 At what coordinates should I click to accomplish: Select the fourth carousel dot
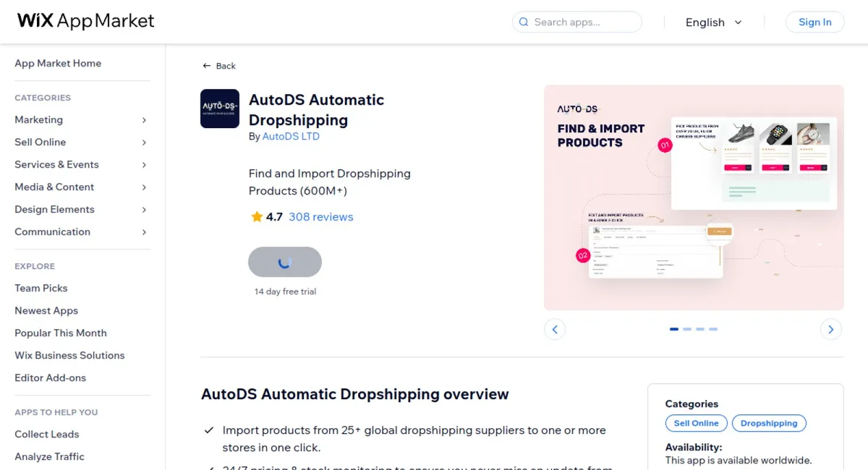713,329
